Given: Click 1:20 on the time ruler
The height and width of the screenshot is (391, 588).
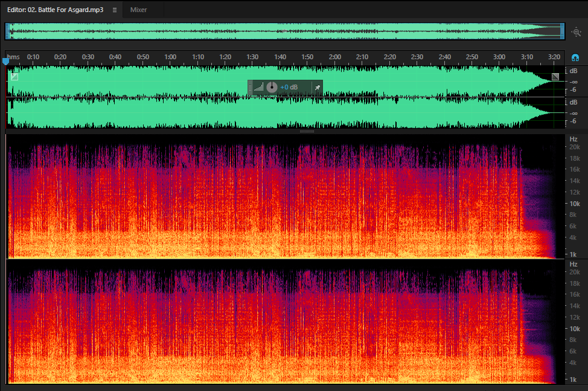Looking at the screenshot, I should click(225, 57).
